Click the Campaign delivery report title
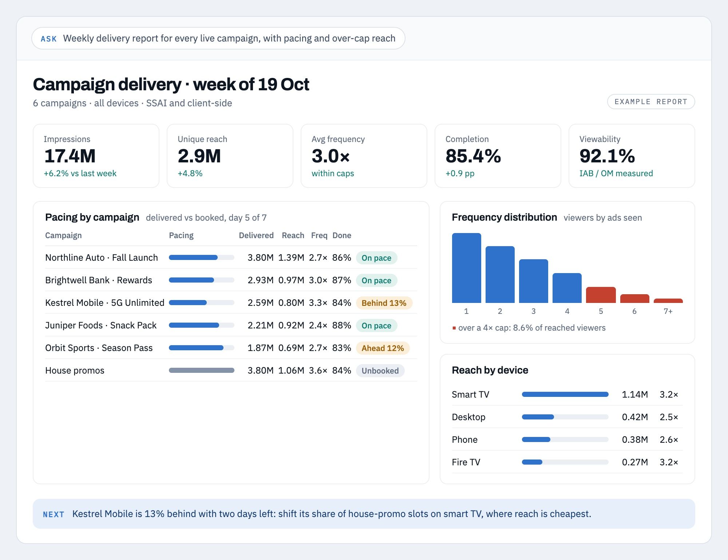Viewport: 728px width, 560px height. click(x=171, y=84)
